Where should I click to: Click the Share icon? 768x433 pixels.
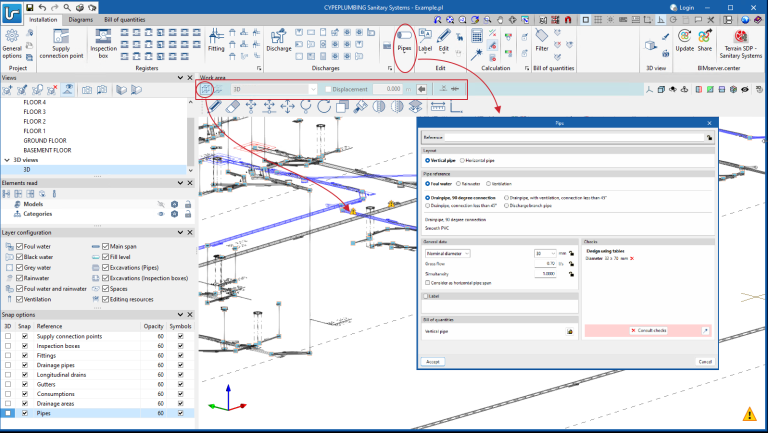click(705, 40)
